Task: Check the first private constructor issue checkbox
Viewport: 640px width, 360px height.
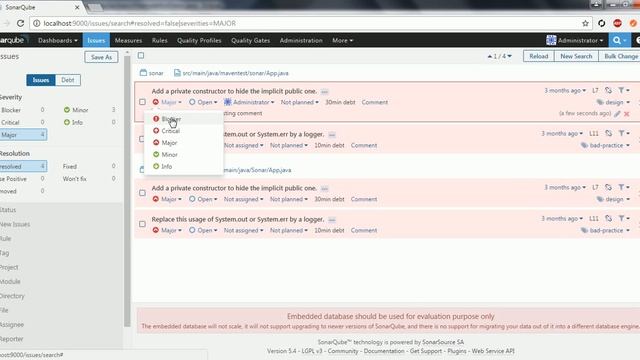Action: tap(142, 102)
